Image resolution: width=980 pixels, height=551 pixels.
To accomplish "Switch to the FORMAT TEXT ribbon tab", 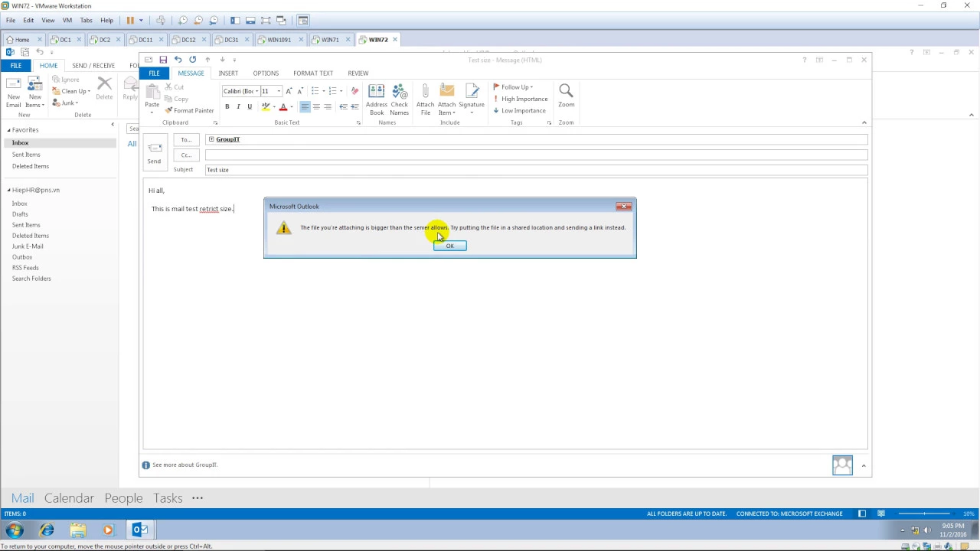I will click(x=313, y=73).
